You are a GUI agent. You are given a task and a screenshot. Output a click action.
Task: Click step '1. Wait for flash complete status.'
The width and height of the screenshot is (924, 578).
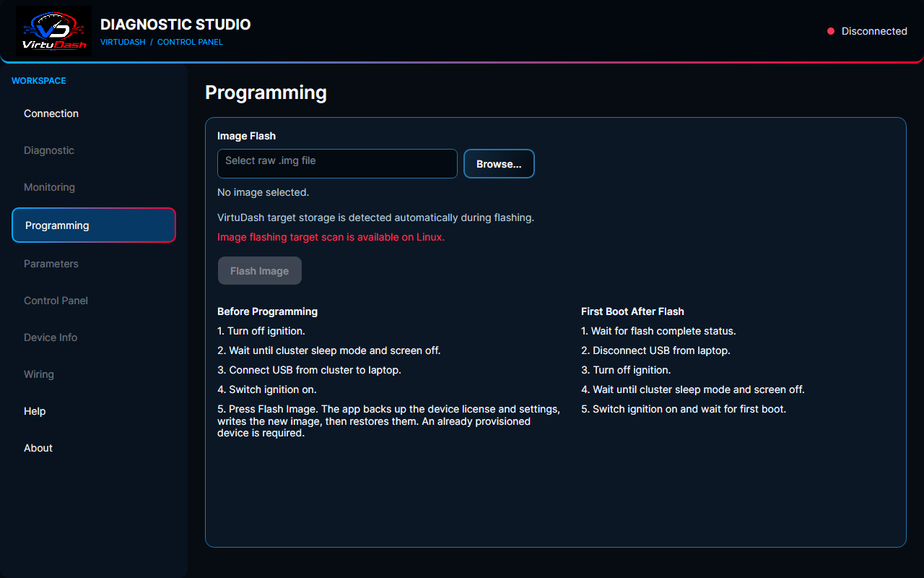[x=658, y=331]
